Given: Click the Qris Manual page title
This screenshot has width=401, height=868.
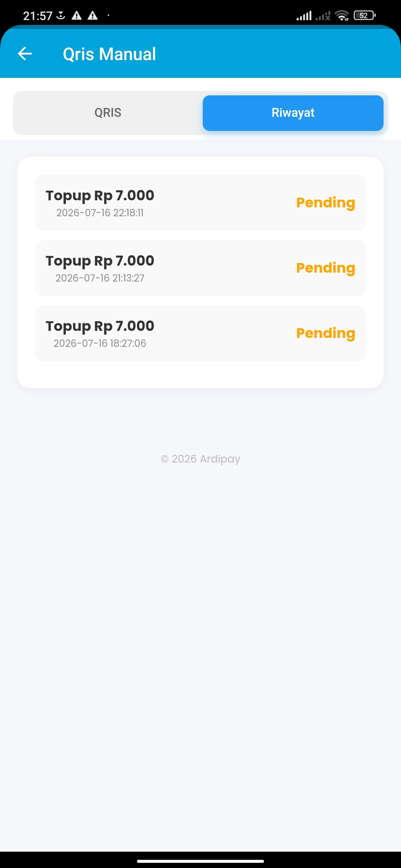Looking at the screenshot, I should point(109,54).
